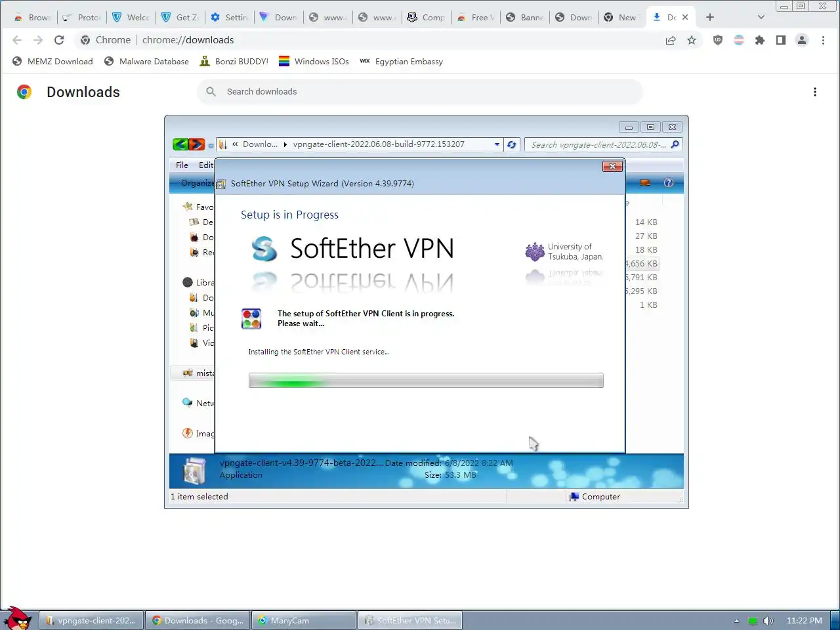Click the taskbar clock 11:22 PM

tap(804, 621)
